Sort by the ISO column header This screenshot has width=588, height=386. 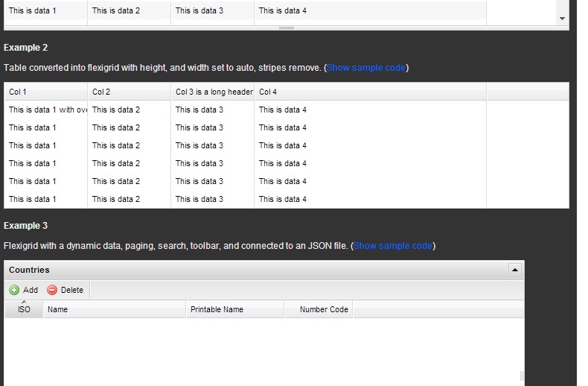[24, 309]
